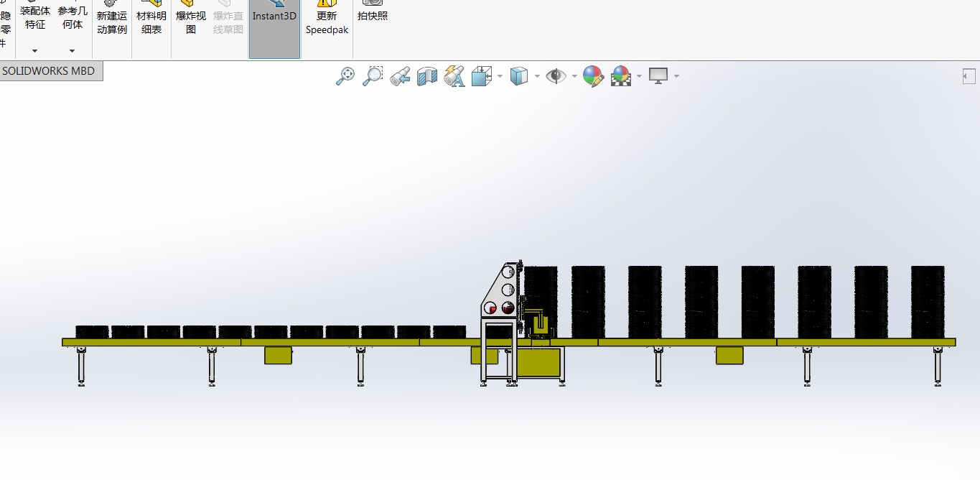Viewport: 980px width, 480px height.
Task: Switch to the SOLIDWORKS MBD tab
Action: tap(49, 71)
